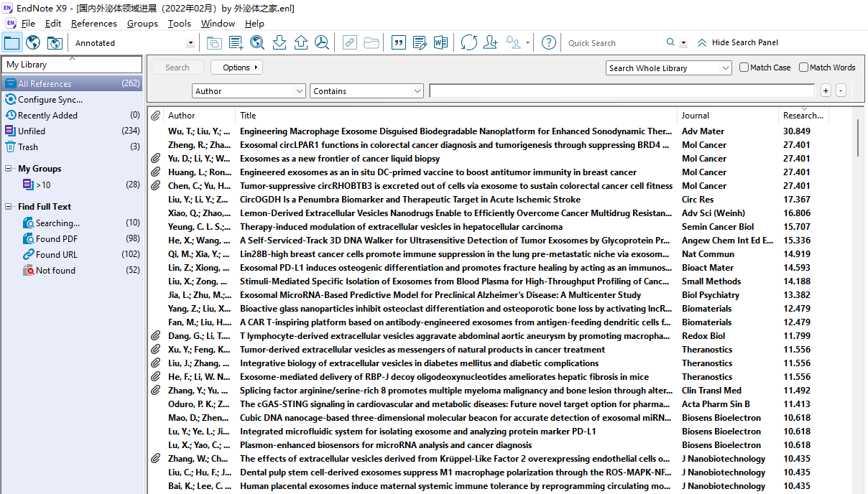Open Search Whole Library scope dropdown
868x494 pixels.
[669, 68]
